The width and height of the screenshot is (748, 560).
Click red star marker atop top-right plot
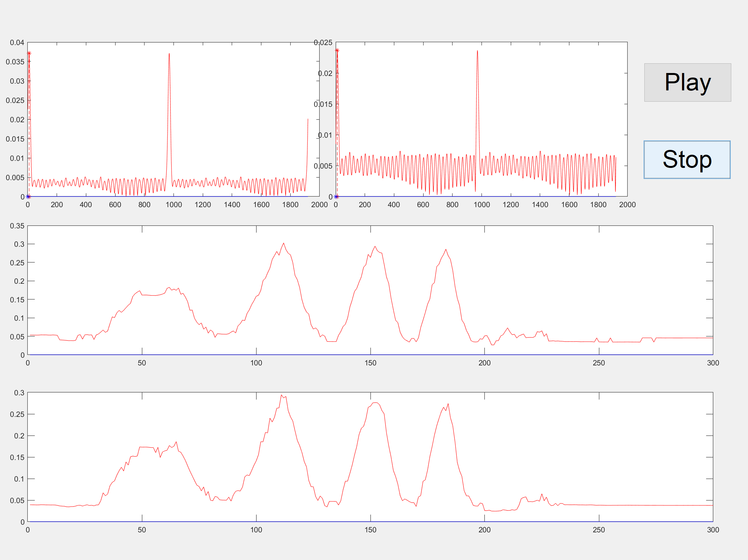pos(337,50)
